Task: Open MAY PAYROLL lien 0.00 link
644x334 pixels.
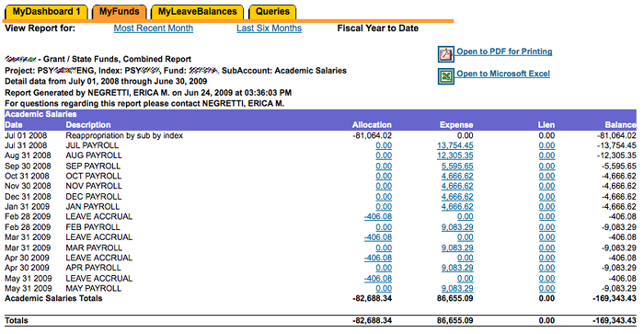Action: [x=546, y=288]
